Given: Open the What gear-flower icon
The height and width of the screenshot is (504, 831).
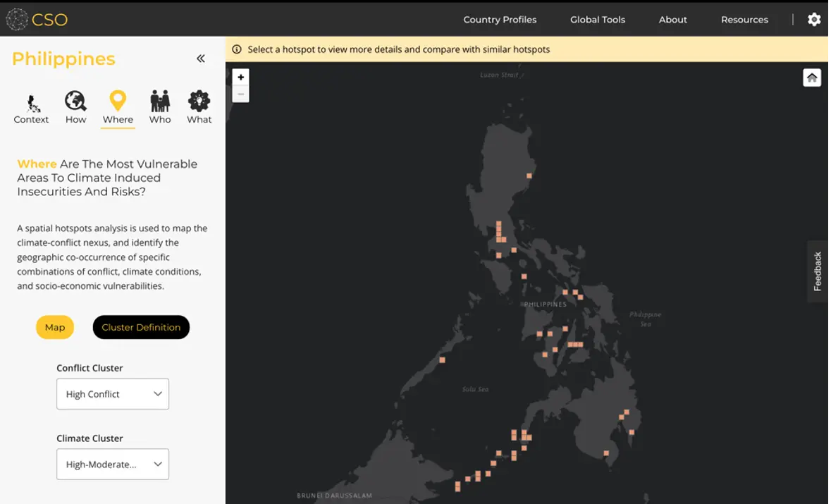Looking at the screenshot, I should point(199,101).
